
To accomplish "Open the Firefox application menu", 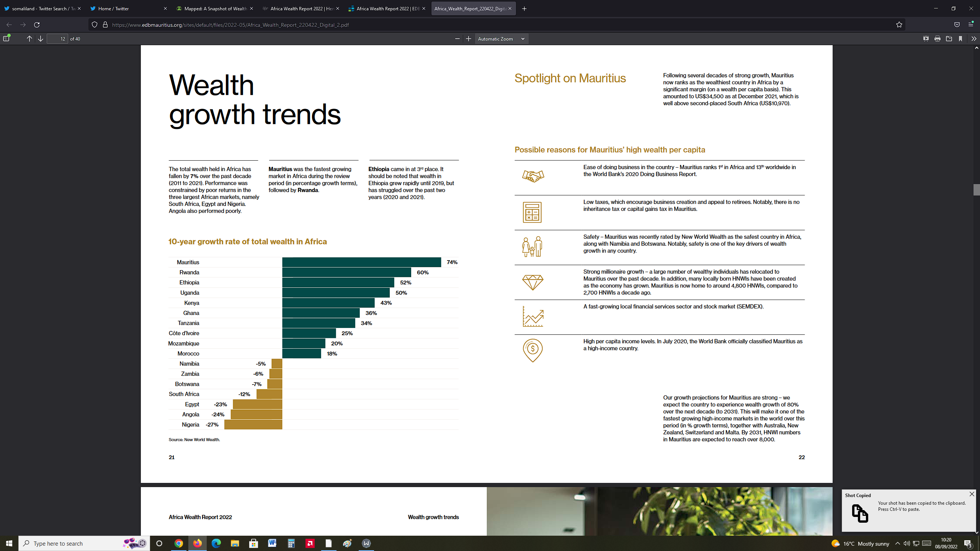I will 971,24.
